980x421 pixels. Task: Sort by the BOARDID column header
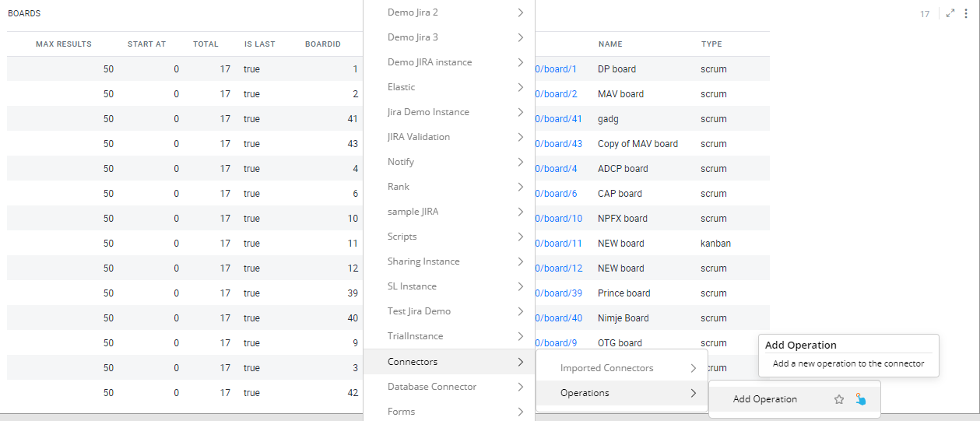pos(323,44)
